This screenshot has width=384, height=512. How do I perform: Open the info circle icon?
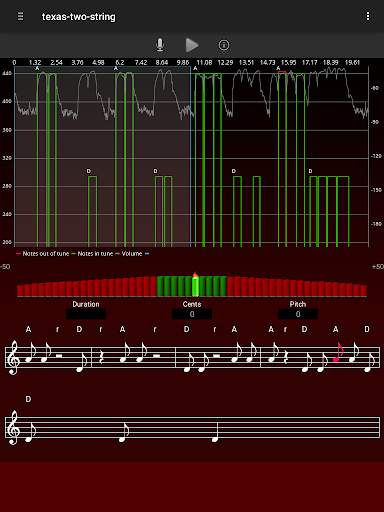tap(224, 45)
